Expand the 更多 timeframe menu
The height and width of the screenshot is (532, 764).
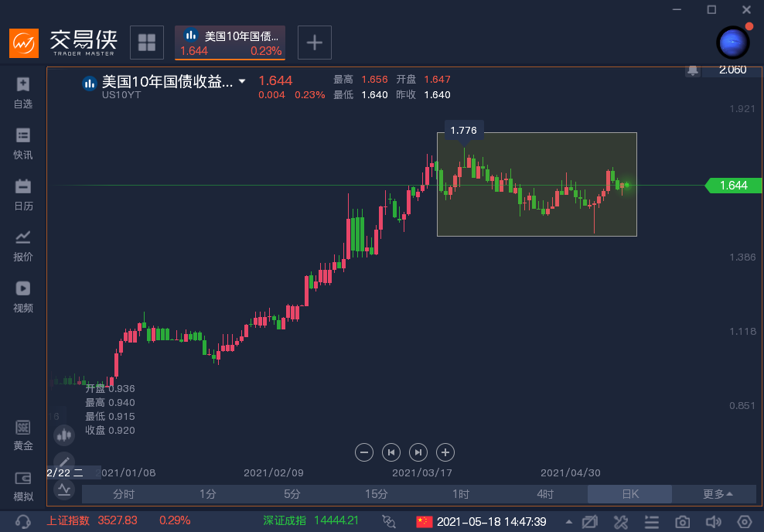(x=718, y=494)
